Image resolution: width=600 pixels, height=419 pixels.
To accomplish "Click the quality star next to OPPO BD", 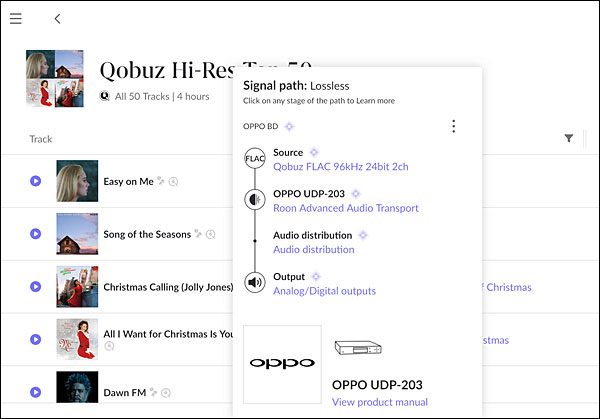I will click(289, 126).
